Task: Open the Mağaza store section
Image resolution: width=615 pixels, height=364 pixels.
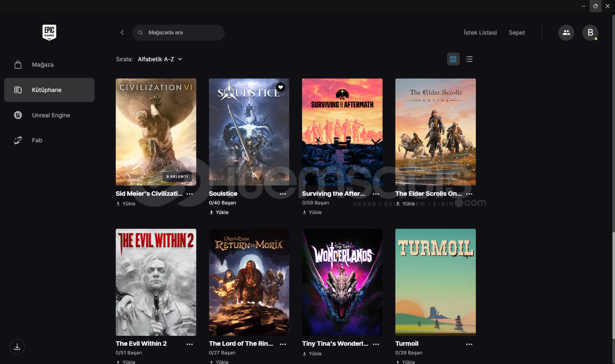Action: 49,65
